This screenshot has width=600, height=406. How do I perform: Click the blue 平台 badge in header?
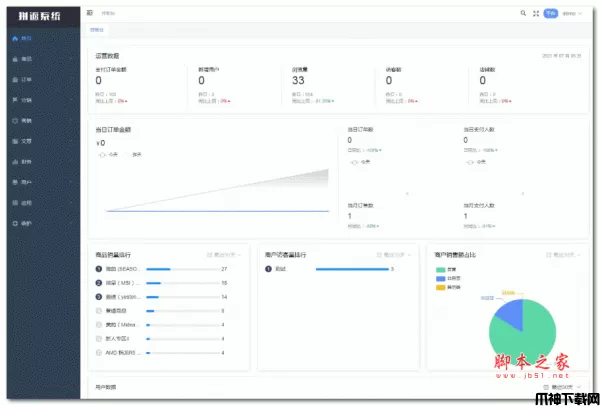(x=550, y=13)
